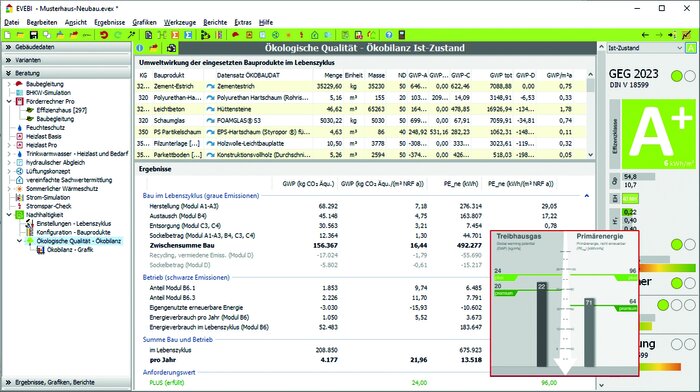Click the blue sigma summation icon
Viewport: 700px width, 392px height.
tap(188, 35)
